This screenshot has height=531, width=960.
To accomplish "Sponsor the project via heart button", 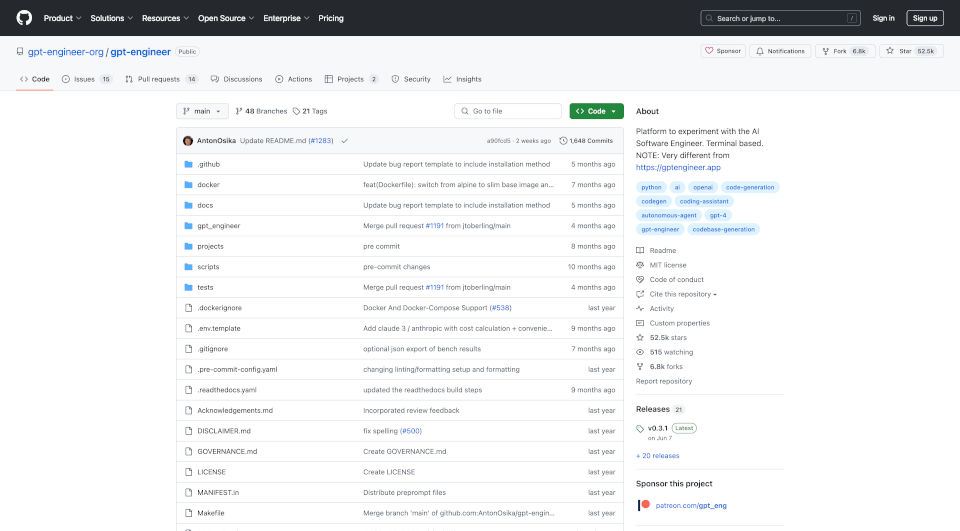I will [722, 51].
